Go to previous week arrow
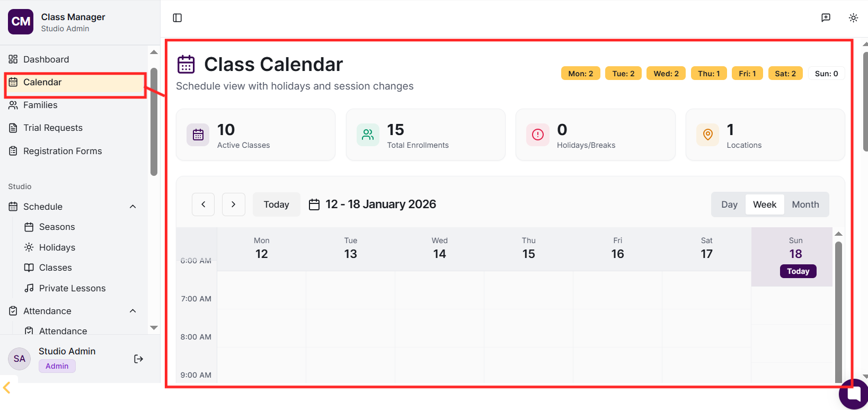Image resolution: width=868 pixels, height=410 pixels. pos(203,204)
